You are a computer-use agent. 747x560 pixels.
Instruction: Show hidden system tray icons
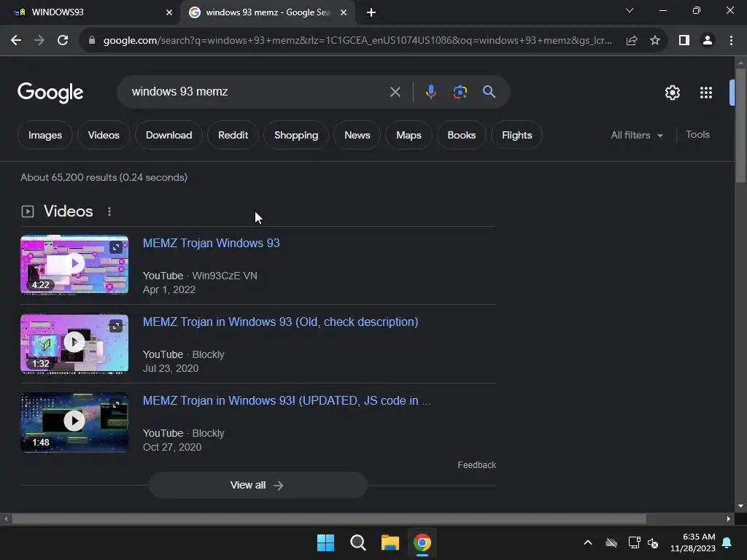[588, 542]
